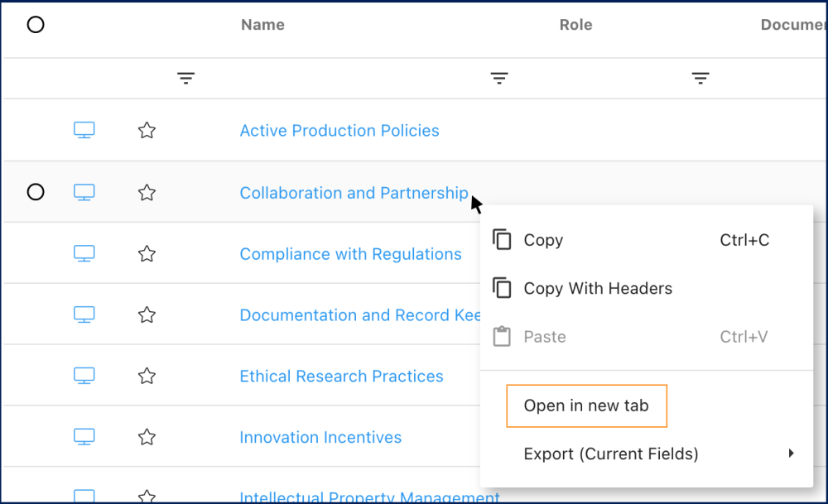Open the Role column filter
The height and width of the screenshot is (504, 828).
498,79
